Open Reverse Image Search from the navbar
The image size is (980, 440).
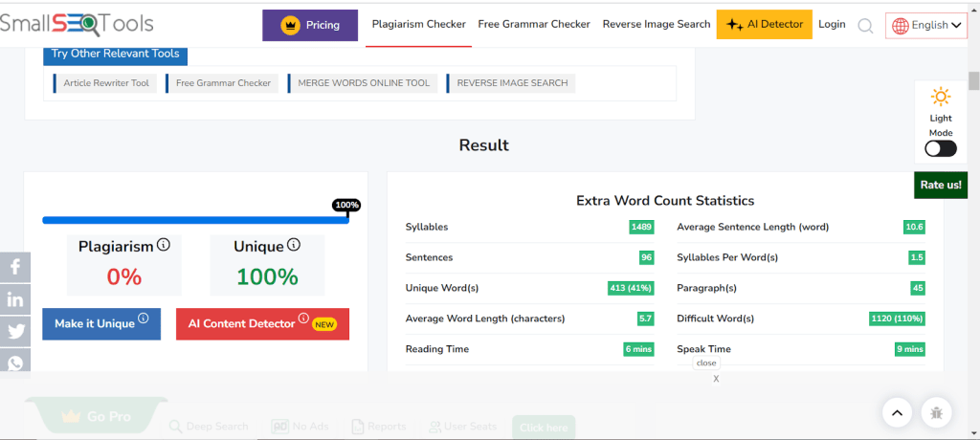(657, 25)
